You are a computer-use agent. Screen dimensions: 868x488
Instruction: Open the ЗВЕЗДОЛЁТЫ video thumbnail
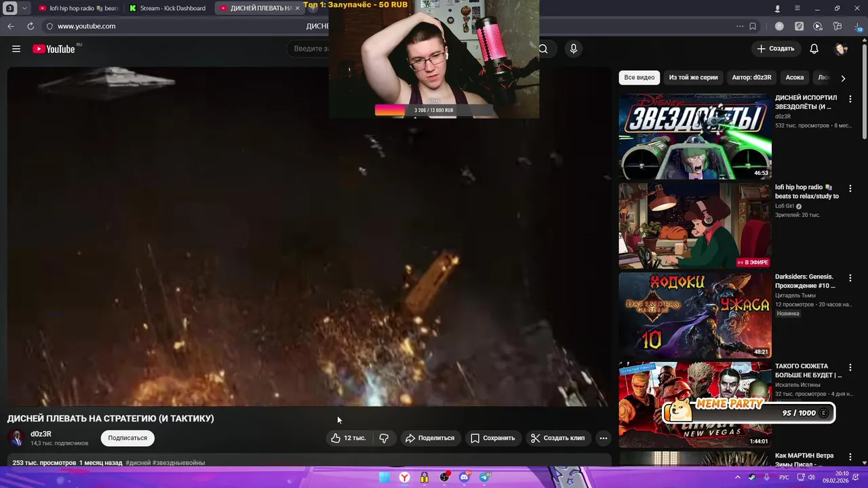pyautogui.click(x=695, y=136)
